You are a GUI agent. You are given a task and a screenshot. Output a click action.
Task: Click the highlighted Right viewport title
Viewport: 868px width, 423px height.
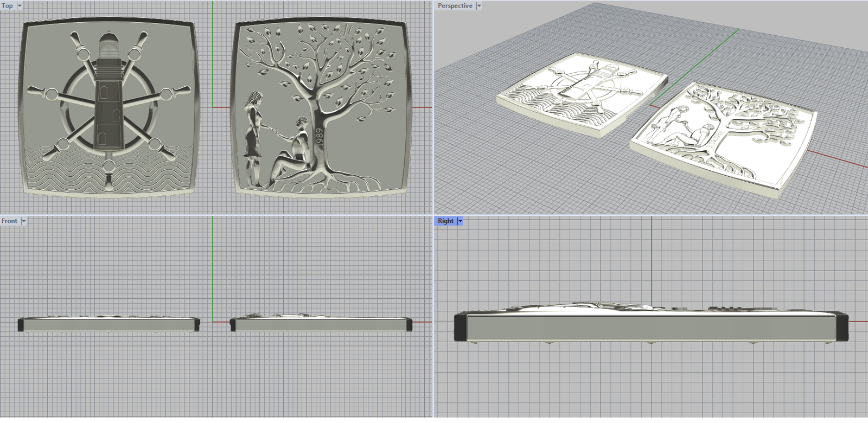point(445,221)
